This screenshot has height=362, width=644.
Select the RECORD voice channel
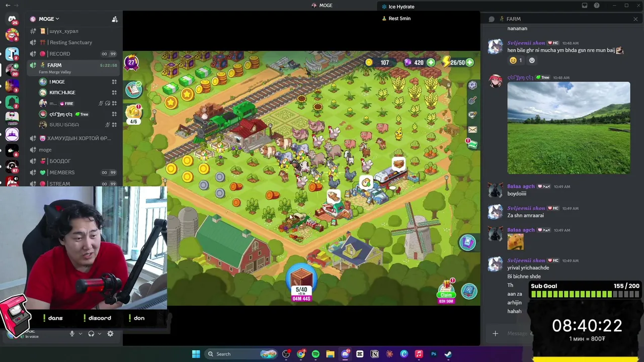(x=73, y=54)
